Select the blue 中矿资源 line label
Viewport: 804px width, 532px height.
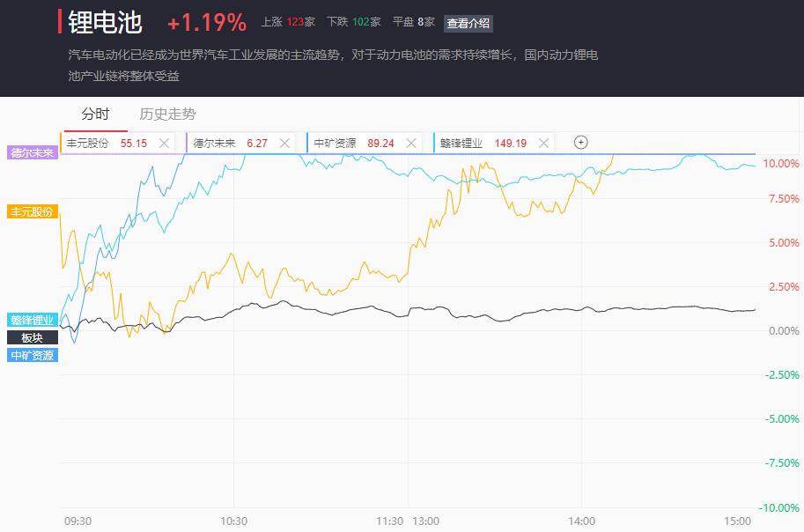point(33,355)
